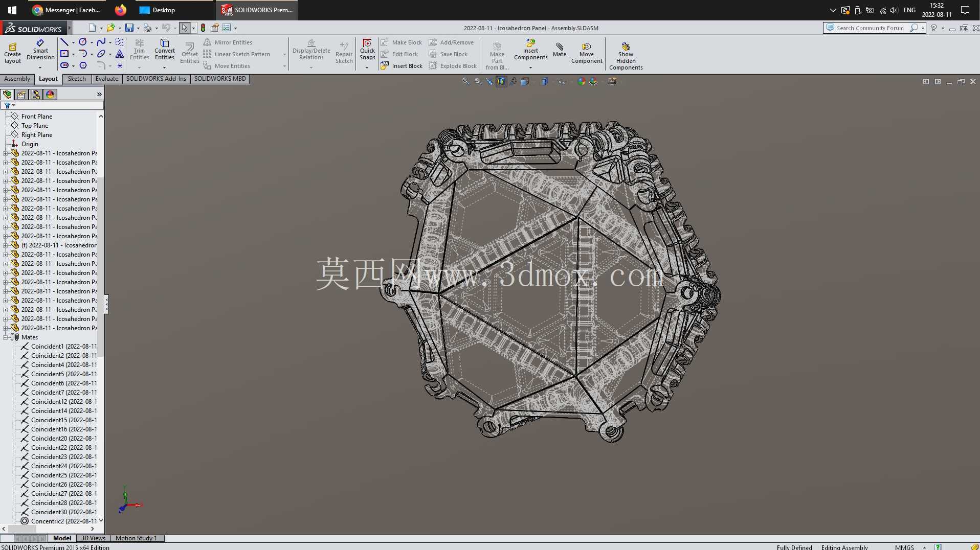The height and width of the screenshot is (550, 980).
Task: Click the Smart Dimension tool
Action: click(40, 50)
